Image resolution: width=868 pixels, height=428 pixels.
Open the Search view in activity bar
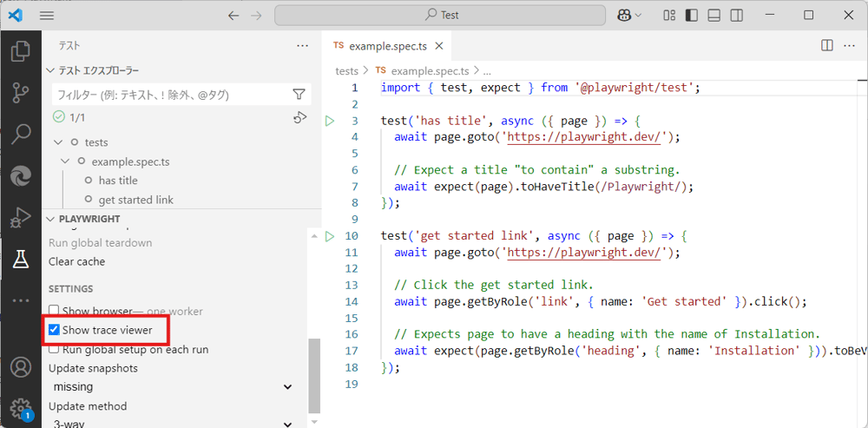click(21, 135)
